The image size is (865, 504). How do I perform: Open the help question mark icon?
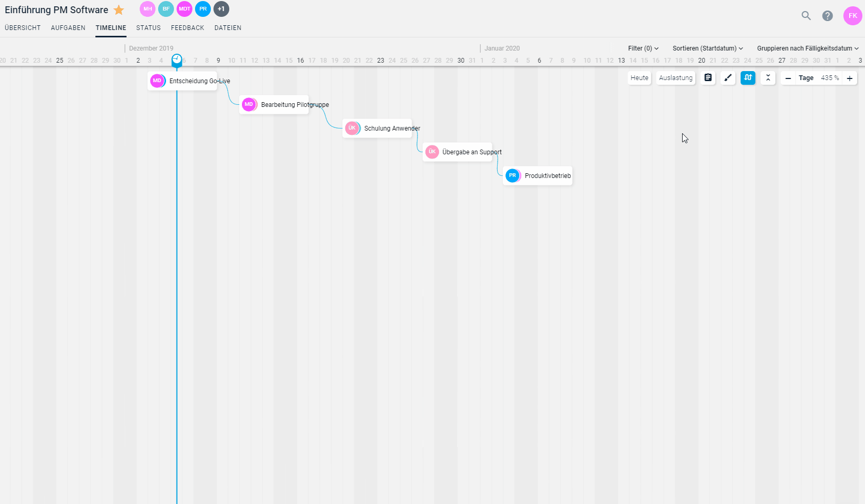tap(828, 16)
